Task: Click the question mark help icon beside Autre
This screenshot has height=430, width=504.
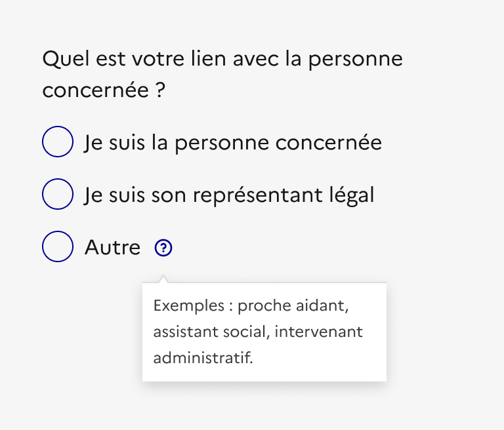Action: (x=163, y=248)
